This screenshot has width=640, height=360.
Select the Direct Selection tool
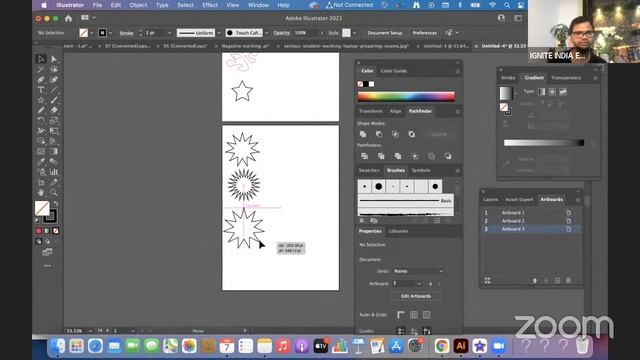[x=54, y=59]
